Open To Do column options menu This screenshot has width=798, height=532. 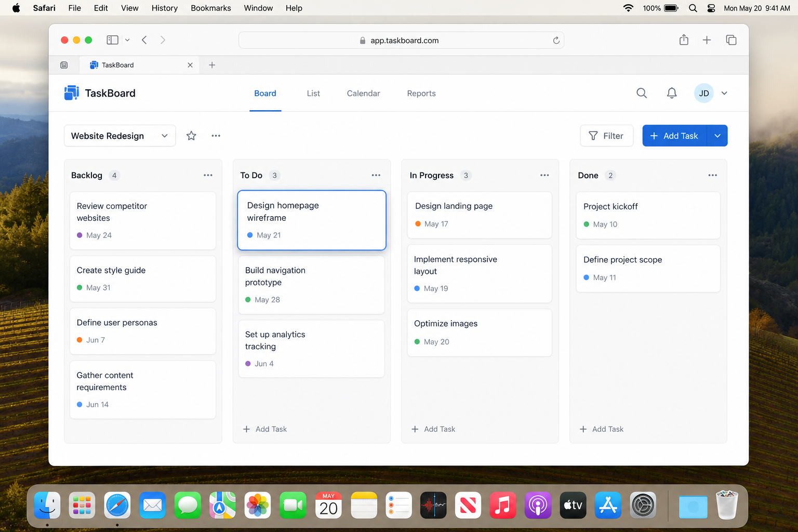point(376,175)
